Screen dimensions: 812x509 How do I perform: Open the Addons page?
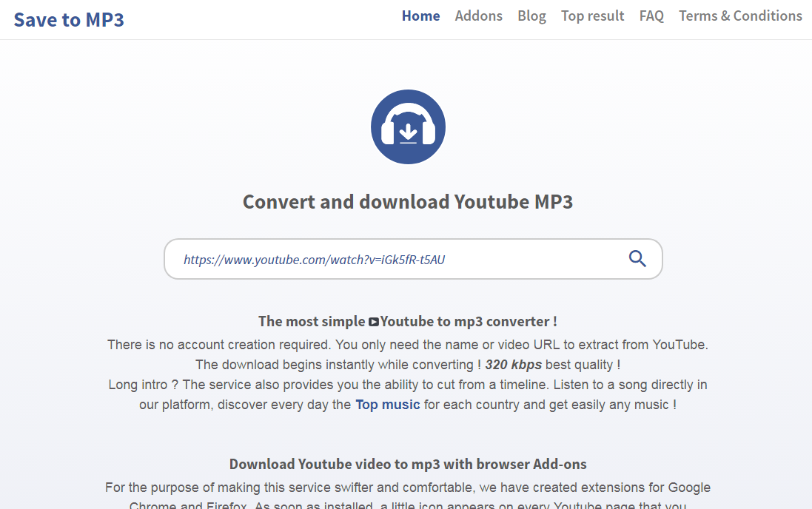[x=478, y=16]
